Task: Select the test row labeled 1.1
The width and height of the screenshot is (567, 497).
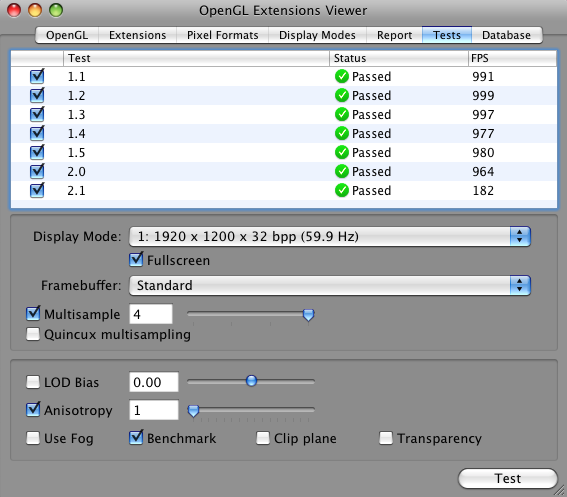Action: tap(284, 76)
